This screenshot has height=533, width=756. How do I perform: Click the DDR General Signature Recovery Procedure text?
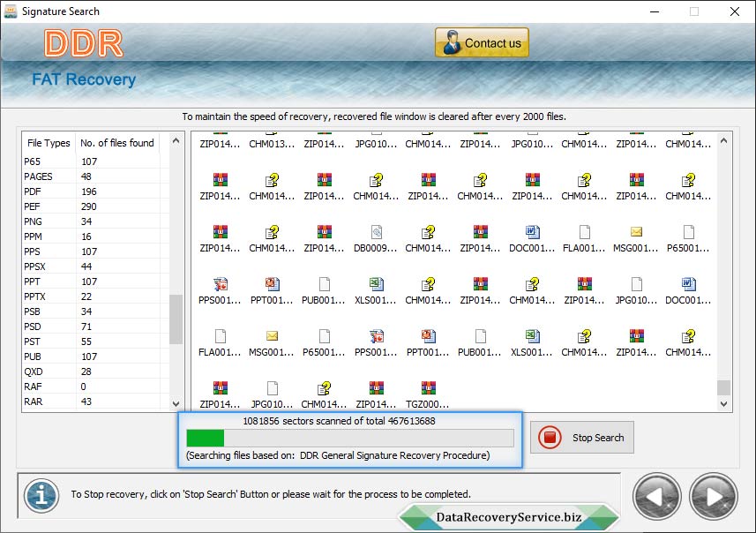point(394,454)
